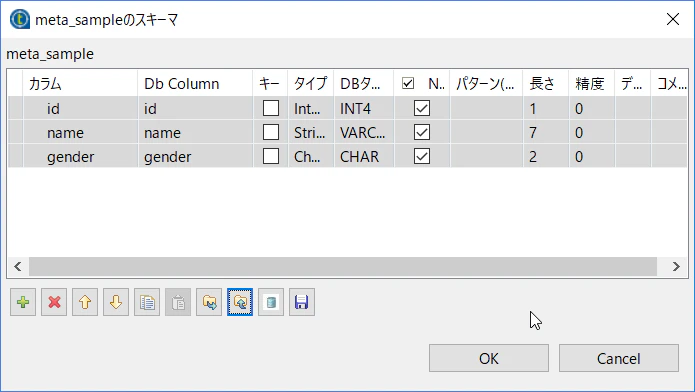The image size is (695, 392).
Task: Click the highlighted folder icon with the circular arrow
Action: [240, 302]
